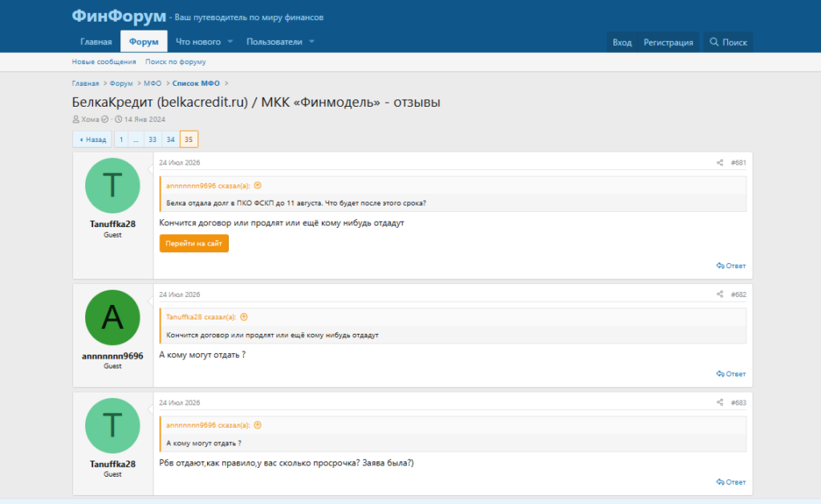Click the share icon on post #682
The height and width of the screenshot is (504, 821).
pos(719,295)
